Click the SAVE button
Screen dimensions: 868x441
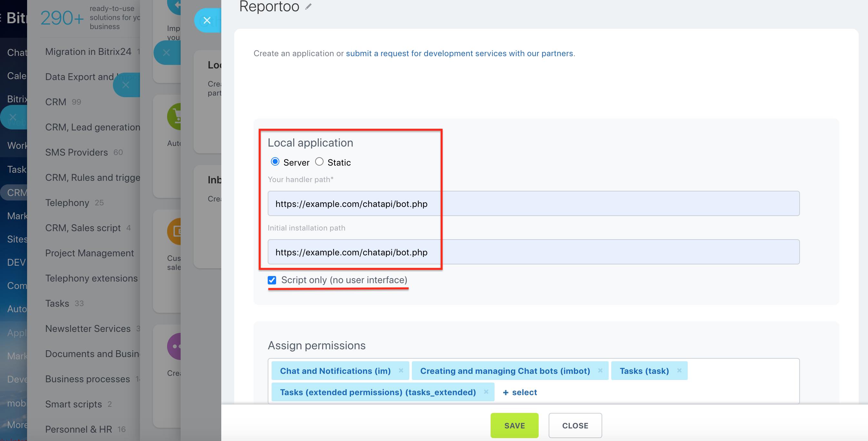[x=514, y=426]
